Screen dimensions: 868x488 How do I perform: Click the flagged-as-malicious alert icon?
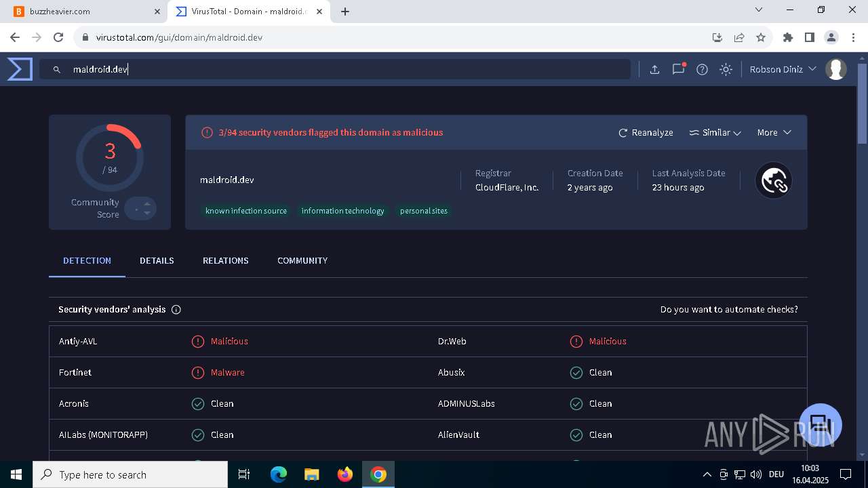pos(208,133)
